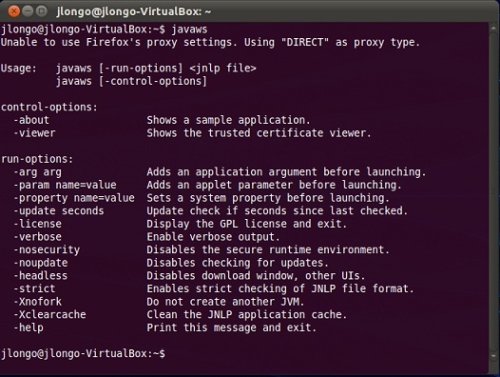Maximize the terminal window
This screenshot has width=500, height=377.
click(41, 11)
